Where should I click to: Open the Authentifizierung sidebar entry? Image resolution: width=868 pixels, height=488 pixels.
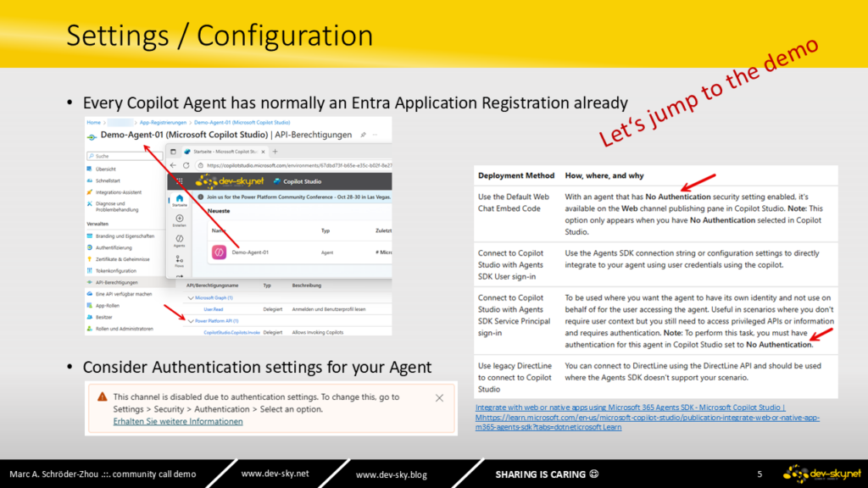pyautogui.click(x=114, y=248)
